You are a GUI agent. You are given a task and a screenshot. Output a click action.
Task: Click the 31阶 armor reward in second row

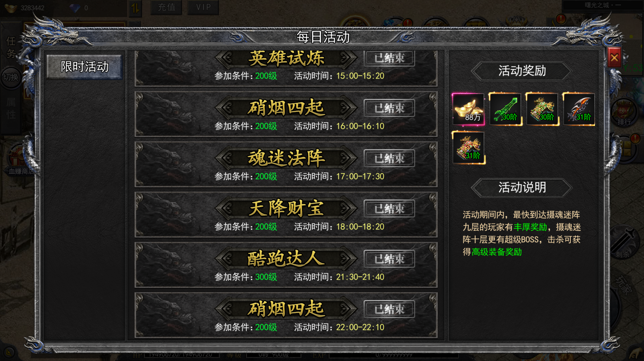[468, 147]
